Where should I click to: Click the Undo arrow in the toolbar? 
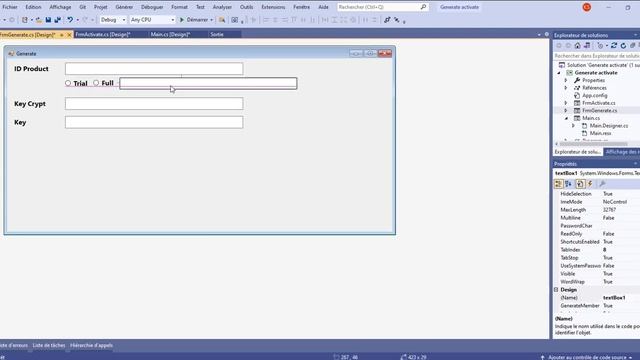coord(70,20)
